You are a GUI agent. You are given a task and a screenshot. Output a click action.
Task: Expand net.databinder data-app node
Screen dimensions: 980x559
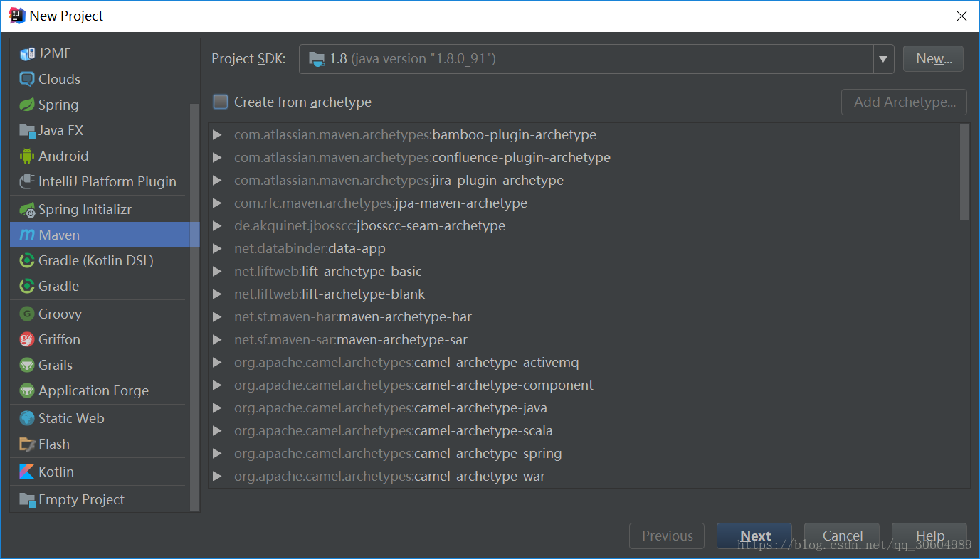218,249
